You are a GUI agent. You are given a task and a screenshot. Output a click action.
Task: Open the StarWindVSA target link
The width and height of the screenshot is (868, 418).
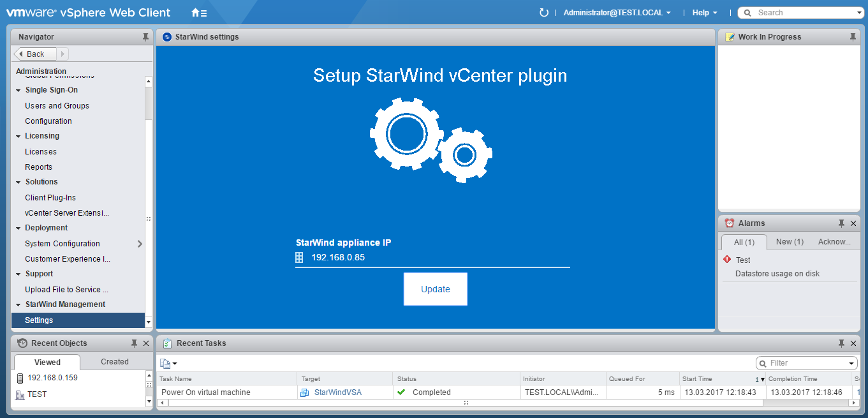[338, 392]
